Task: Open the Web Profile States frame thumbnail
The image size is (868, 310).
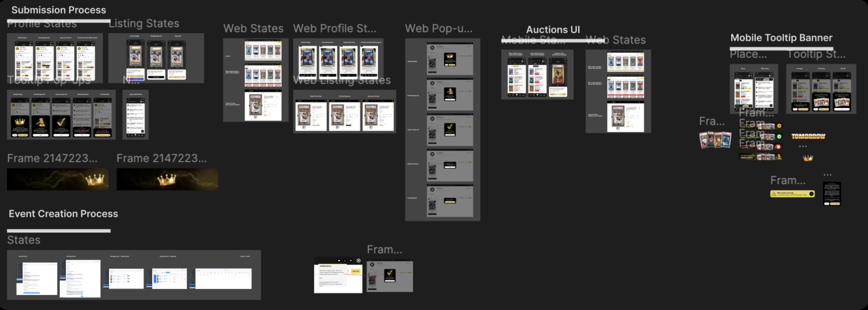Action: click(x=338, y=59)
